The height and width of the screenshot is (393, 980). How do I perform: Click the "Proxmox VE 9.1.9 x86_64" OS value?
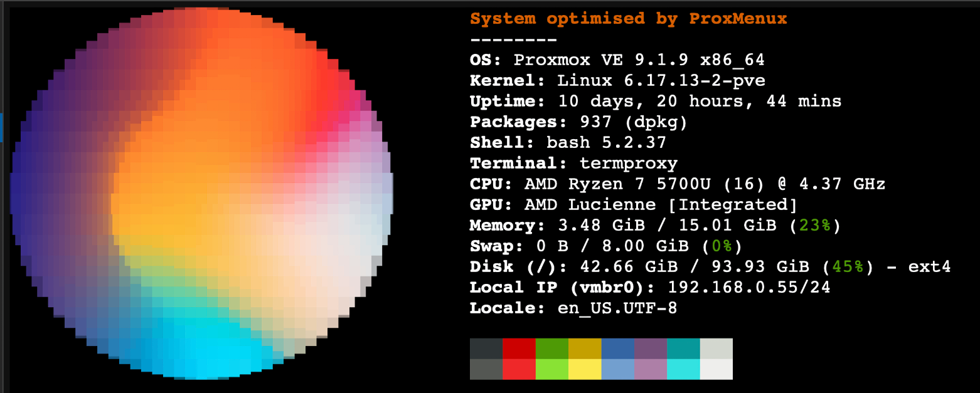(x=639, y=61)
